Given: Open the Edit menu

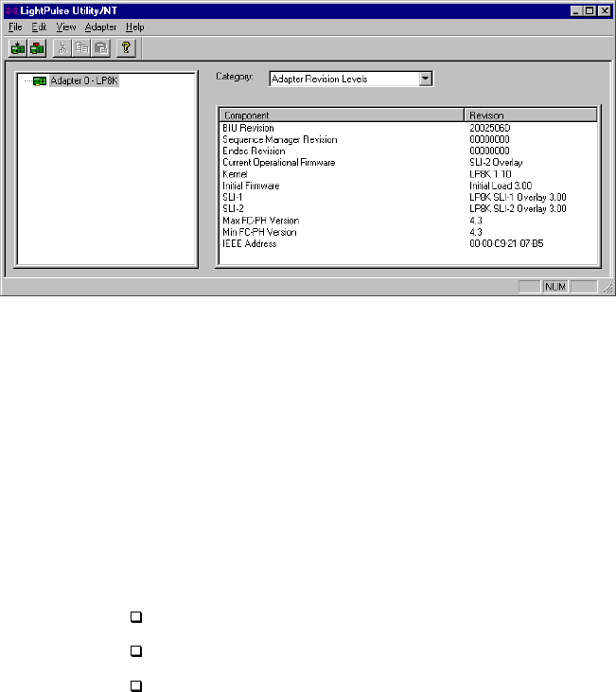Looking at the screenshot, I should point(39,27).
